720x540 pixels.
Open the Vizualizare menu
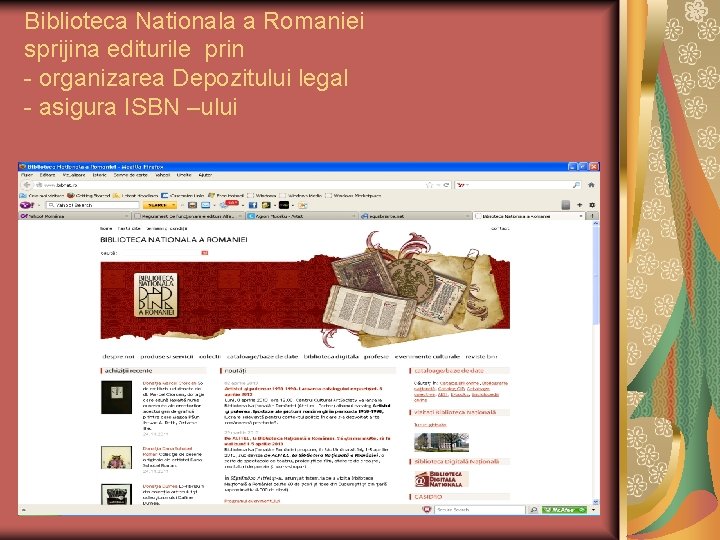pos(74,175)
